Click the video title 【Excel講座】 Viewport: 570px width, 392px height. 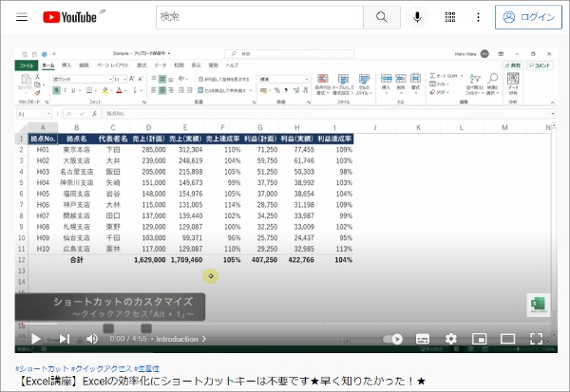tap(221, 382)
